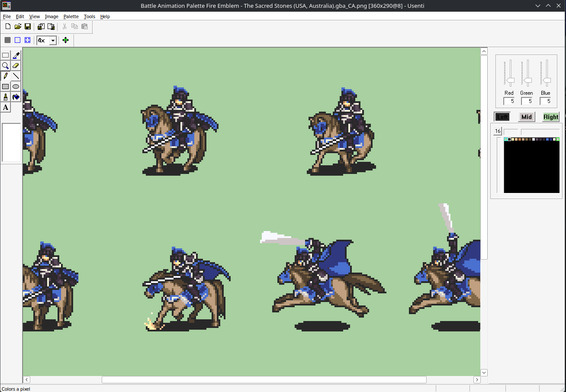Viewport: 566px width, 392px height.
Task: Toggle the pixel grid display
Action: pyautogui.click(x=7, y=40)
